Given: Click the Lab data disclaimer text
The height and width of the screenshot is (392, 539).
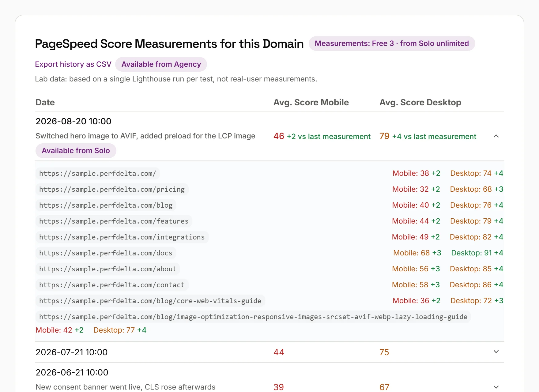Looking at the screenshot, I should [176, 79].
